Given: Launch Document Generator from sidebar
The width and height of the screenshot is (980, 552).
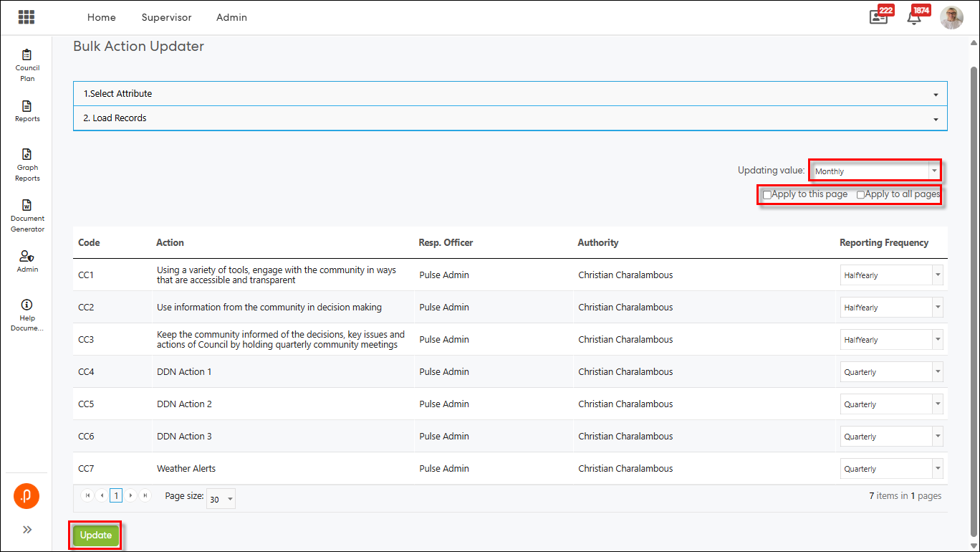Looking at the screenshot, I should click(x=27, y=215).
